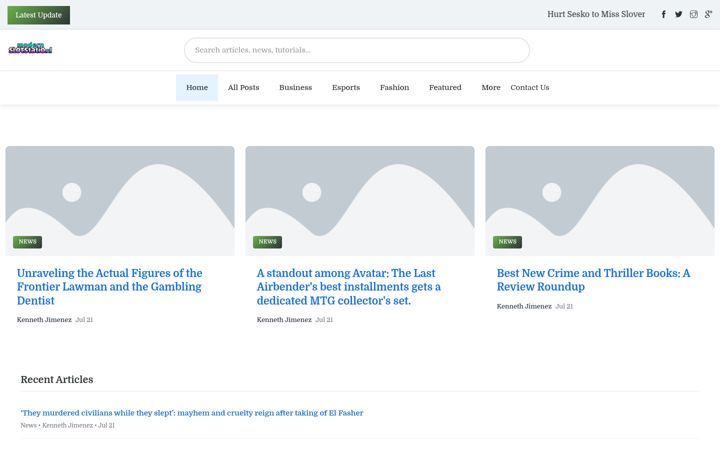Open the Google Plus social icon
Image resolution: width=720 pixels, height=450 pixels.
709,14
